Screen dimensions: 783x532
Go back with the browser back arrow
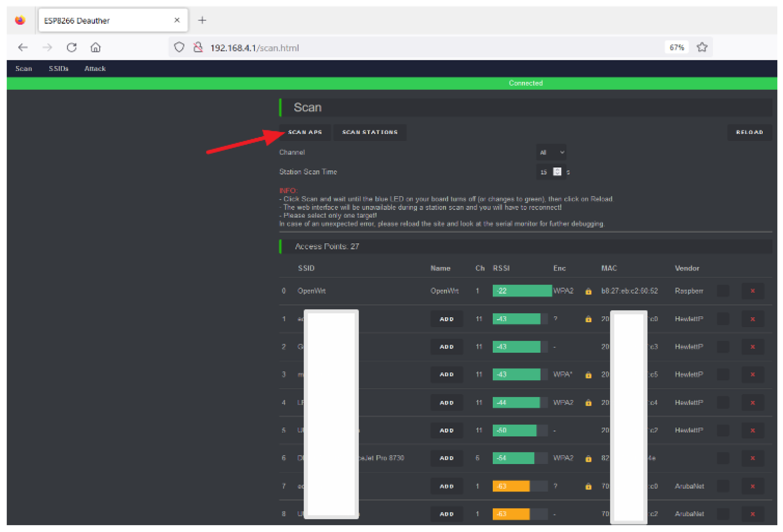click(23, 48)
